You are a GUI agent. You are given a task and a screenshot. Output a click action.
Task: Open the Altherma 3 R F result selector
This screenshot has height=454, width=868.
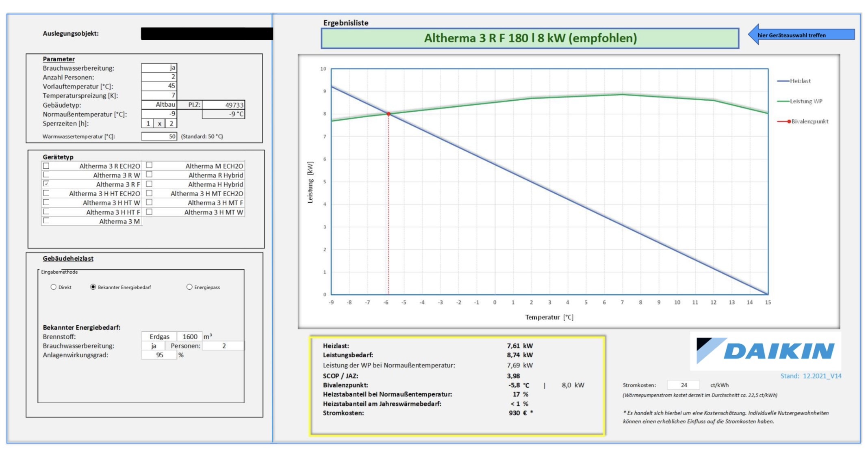pyautogui.click(x=529, y=39)
